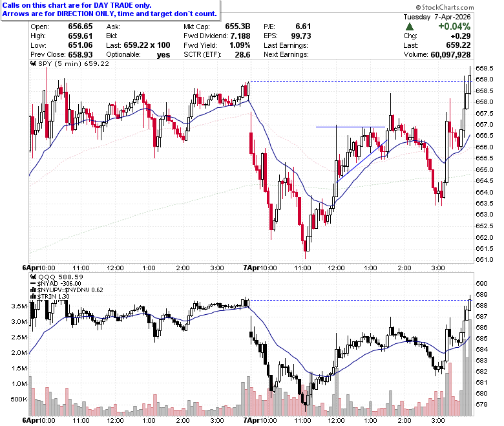Click the 3.5M volume axis label

point(19,306)
